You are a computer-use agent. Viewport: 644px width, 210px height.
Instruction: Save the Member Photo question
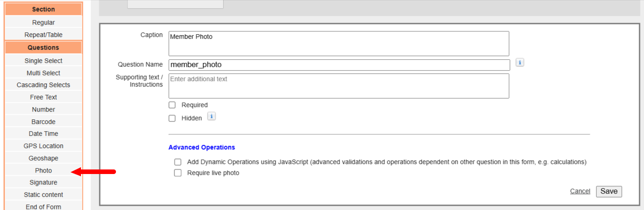609,191
